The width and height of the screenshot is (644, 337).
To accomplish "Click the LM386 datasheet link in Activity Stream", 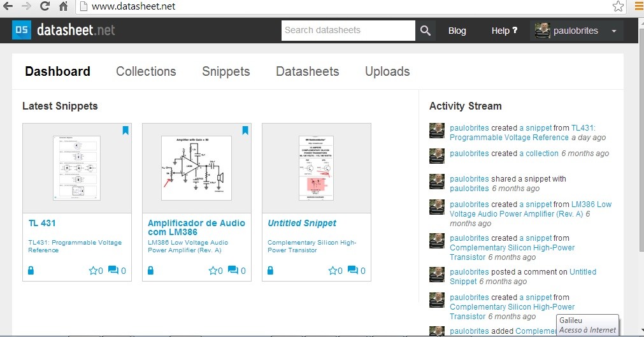I will 531,209.
